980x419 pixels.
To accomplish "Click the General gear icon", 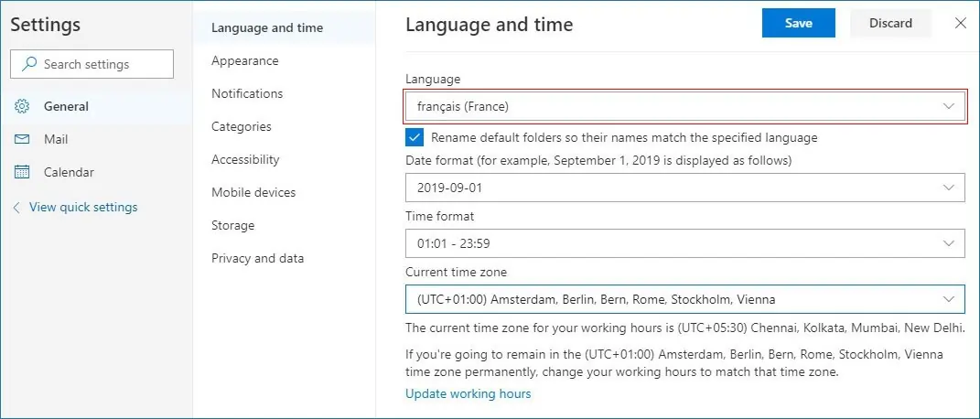I will point(22,106).
